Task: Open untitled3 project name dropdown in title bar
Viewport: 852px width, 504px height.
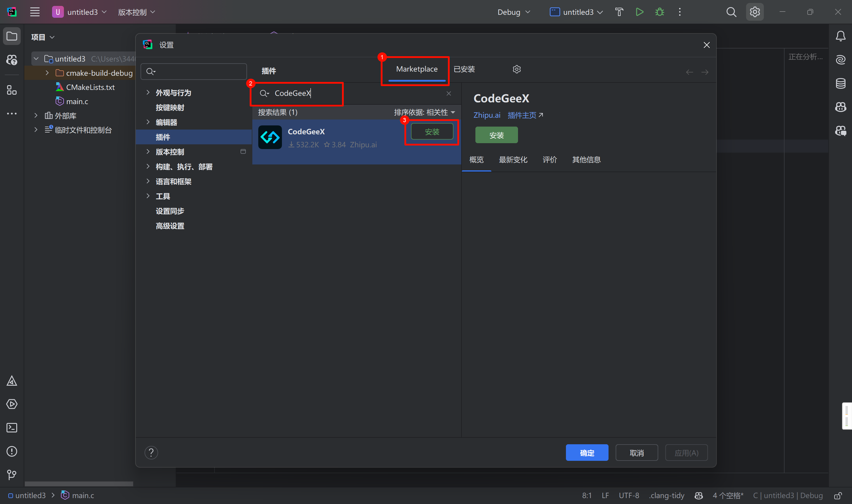Action: coord(80,12)
